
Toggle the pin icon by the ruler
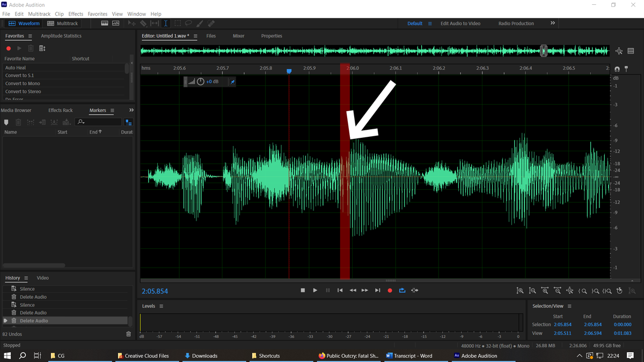coord(626,69)
